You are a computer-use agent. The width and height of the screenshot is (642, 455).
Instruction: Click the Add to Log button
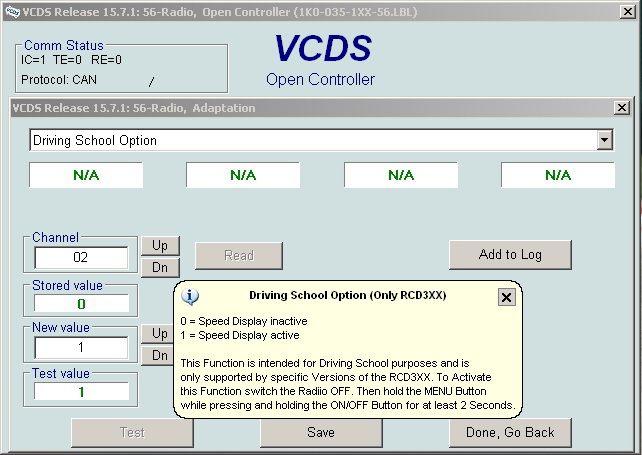(510, 255)
